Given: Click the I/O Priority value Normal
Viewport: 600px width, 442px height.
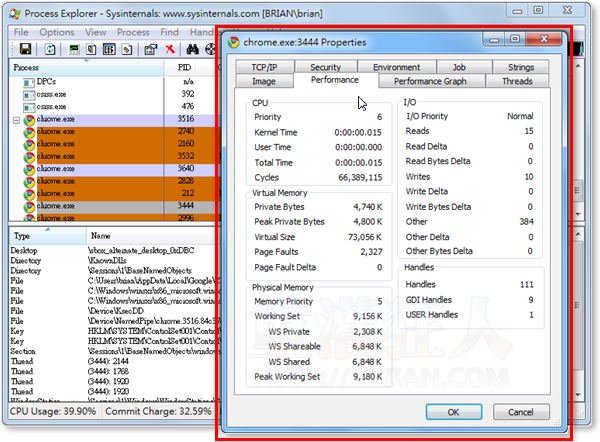Looking at the screenshot, I should 520,116.
